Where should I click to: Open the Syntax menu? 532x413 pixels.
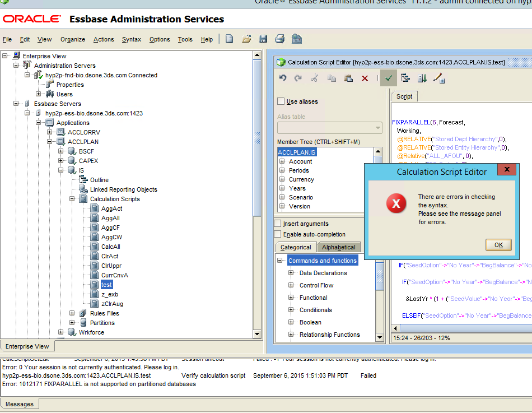131,39
